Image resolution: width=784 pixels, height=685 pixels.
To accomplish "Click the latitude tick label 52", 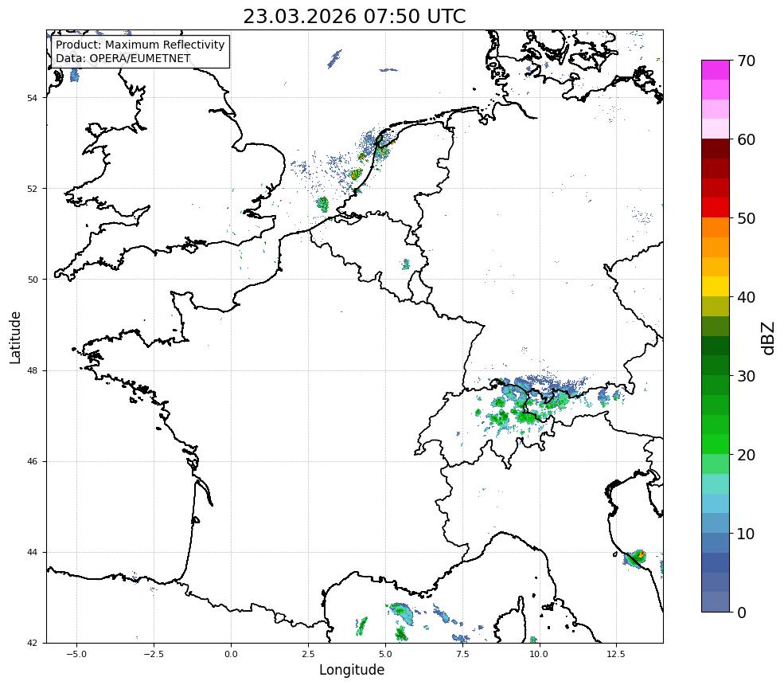I will click(x=32, y=189).
